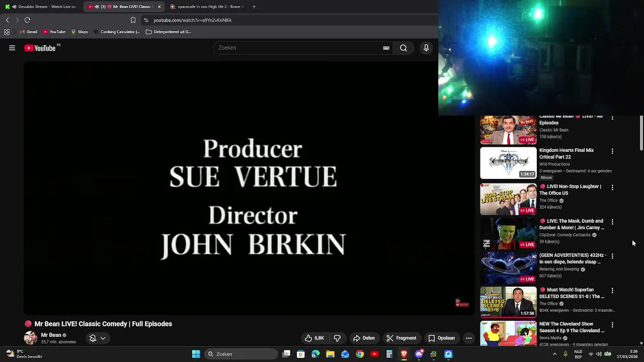Share the video via Delen button
The width and height of the screenshot is (644, 362).
(364, 338)
